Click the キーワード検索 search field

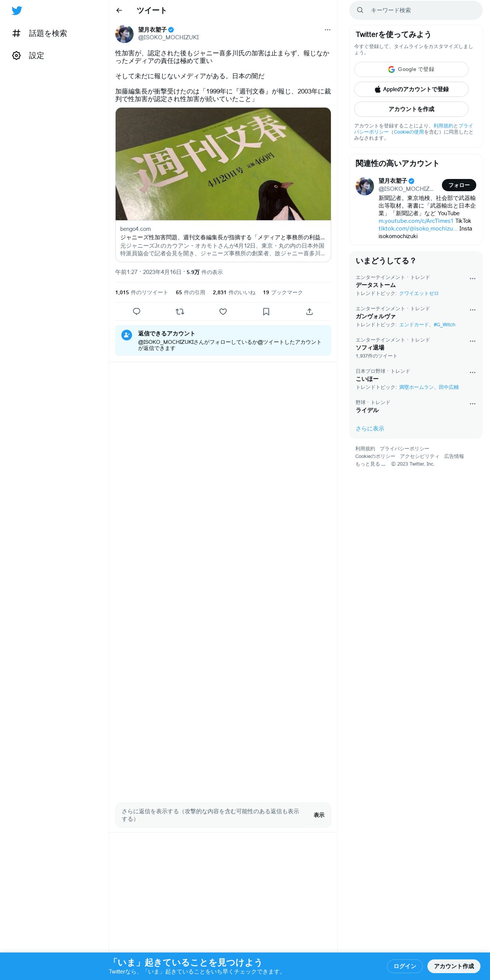coord(416,10)
